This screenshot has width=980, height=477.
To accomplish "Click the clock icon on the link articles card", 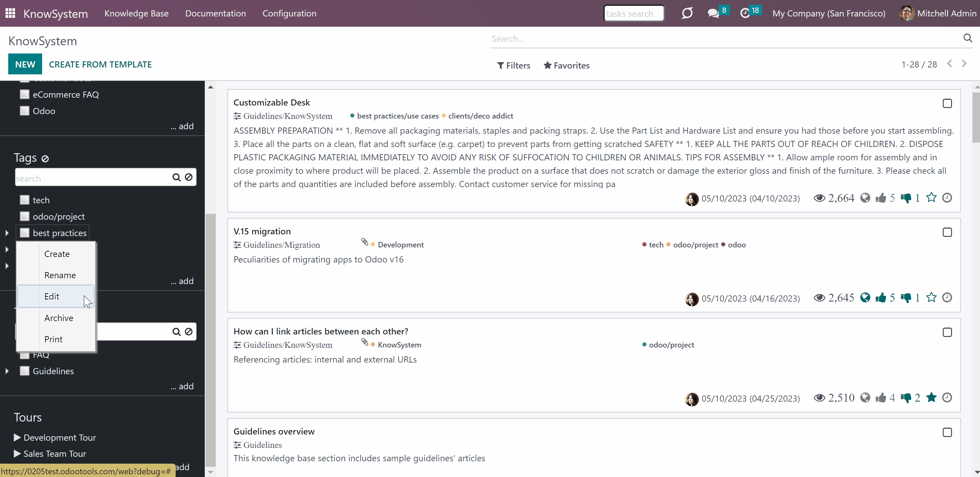I will point(947,398).
